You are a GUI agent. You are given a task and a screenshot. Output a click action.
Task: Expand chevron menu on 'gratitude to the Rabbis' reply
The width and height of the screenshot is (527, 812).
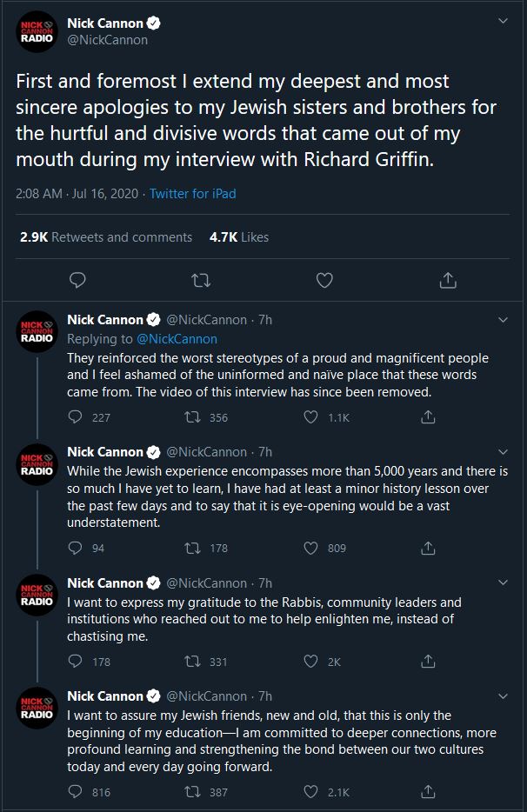503,582
